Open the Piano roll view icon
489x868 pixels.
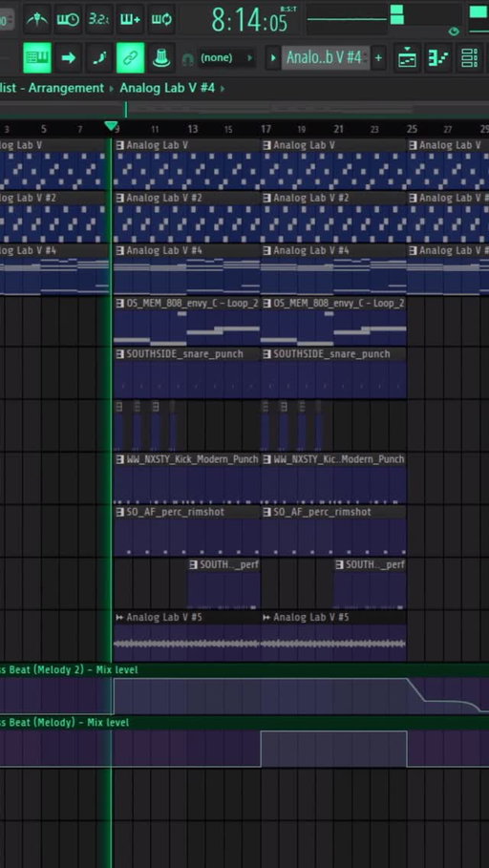438,57
